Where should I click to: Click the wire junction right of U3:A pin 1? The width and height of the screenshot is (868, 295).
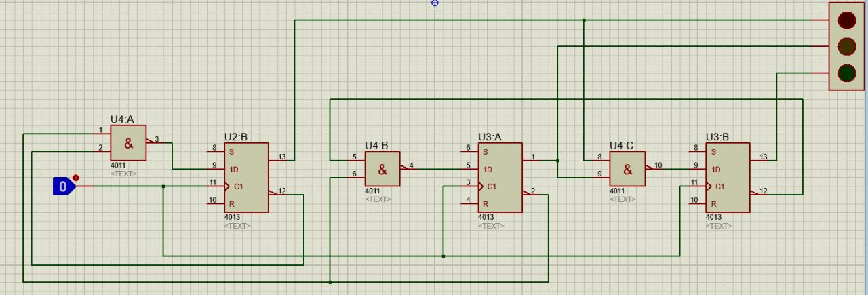pyautogui.click(x=557, y=161)
